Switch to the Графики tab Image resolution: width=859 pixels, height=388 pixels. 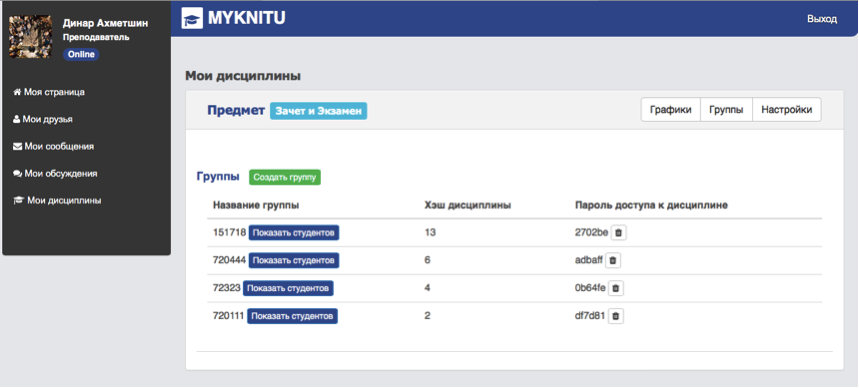pos(671,110)
